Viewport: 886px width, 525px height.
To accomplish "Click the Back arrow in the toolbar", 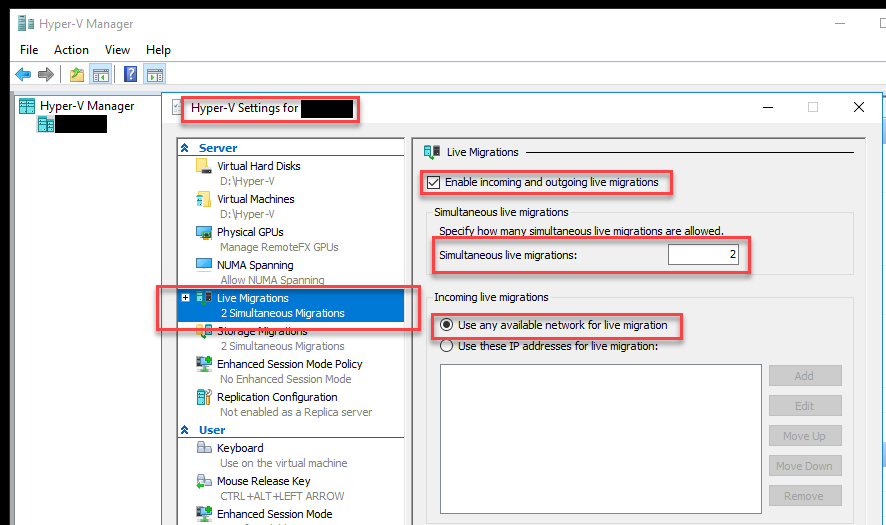I will tap(23, 74).
